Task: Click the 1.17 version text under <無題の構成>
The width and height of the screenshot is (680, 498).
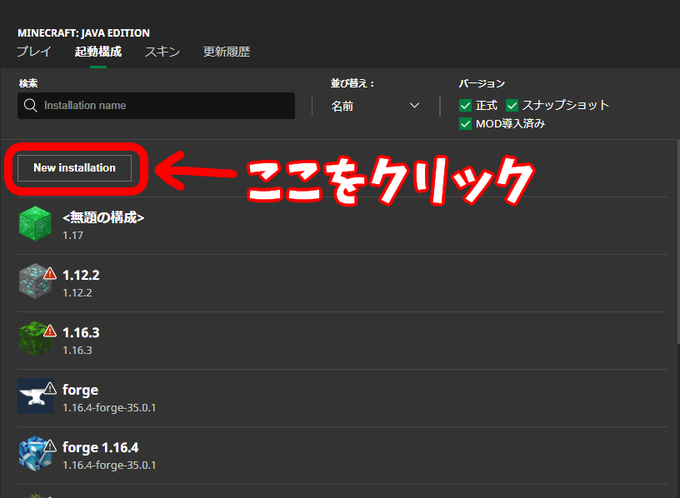Action: coord(73,236)
